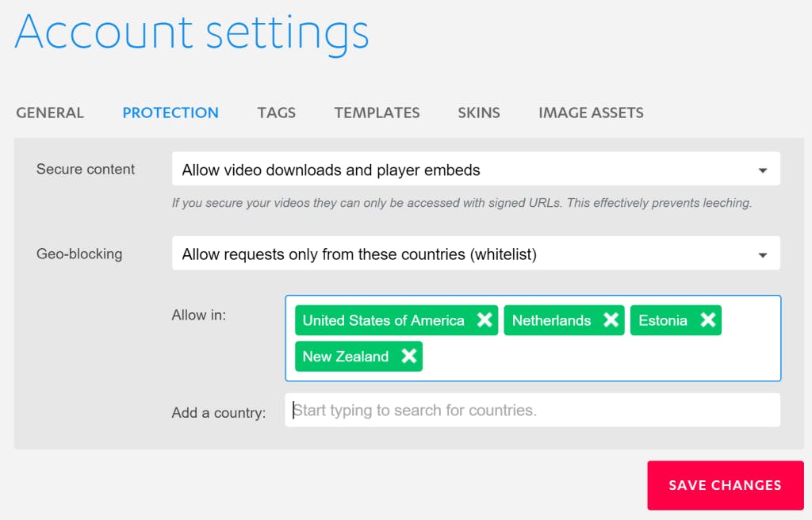
Task: Go to the Templates tab
Action: click(x=377, y=113)
